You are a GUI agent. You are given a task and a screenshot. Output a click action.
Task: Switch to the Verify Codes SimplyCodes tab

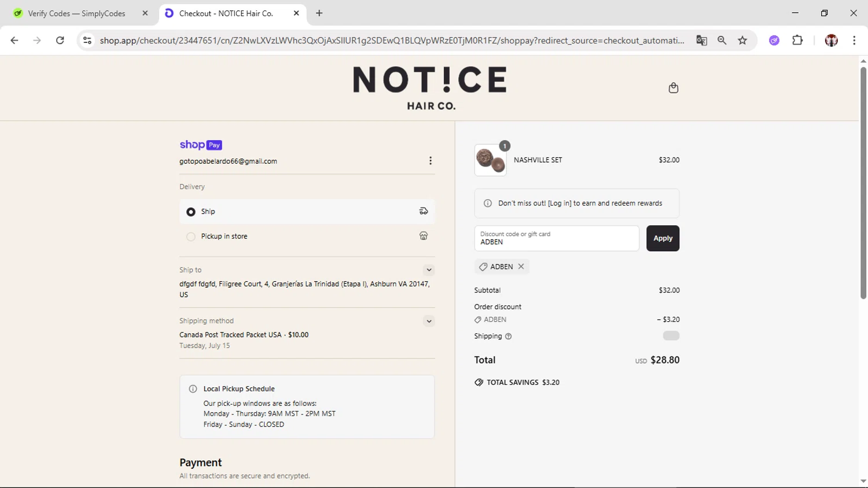(76, 13)
